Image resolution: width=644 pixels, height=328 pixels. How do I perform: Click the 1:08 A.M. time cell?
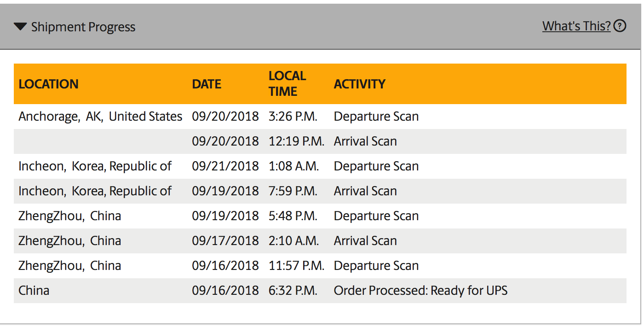[x=293, y=166]
